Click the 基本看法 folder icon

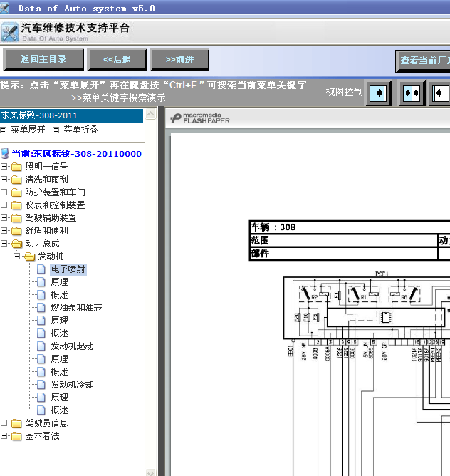[x=16, y=436]
